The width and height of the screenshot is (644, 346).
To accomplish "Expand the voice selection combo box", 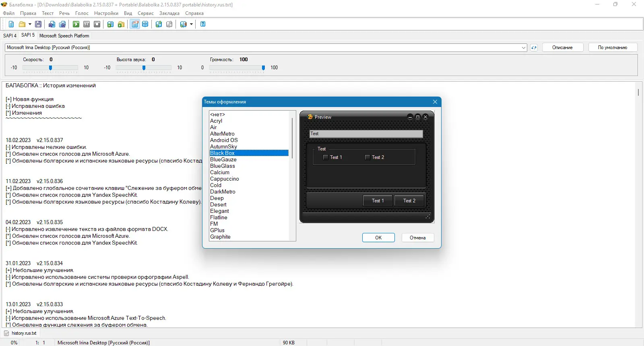I will click(524, 47).
